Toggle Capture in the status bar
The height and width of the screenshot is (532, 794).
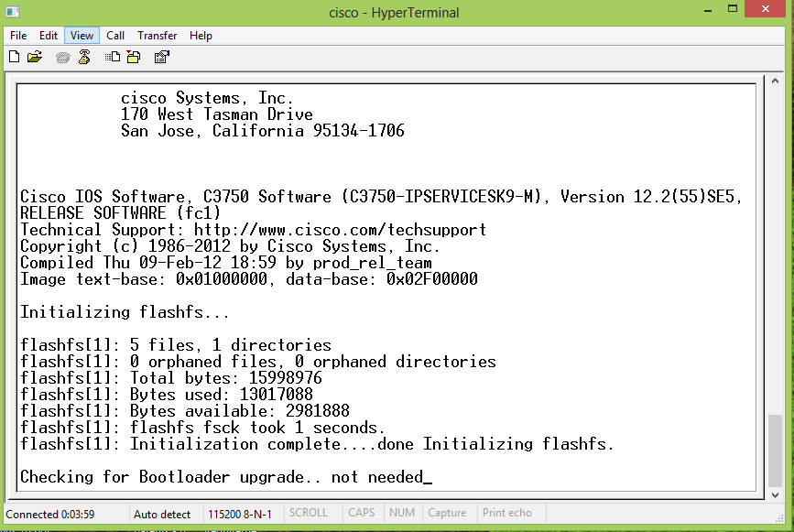pos(449,513)
